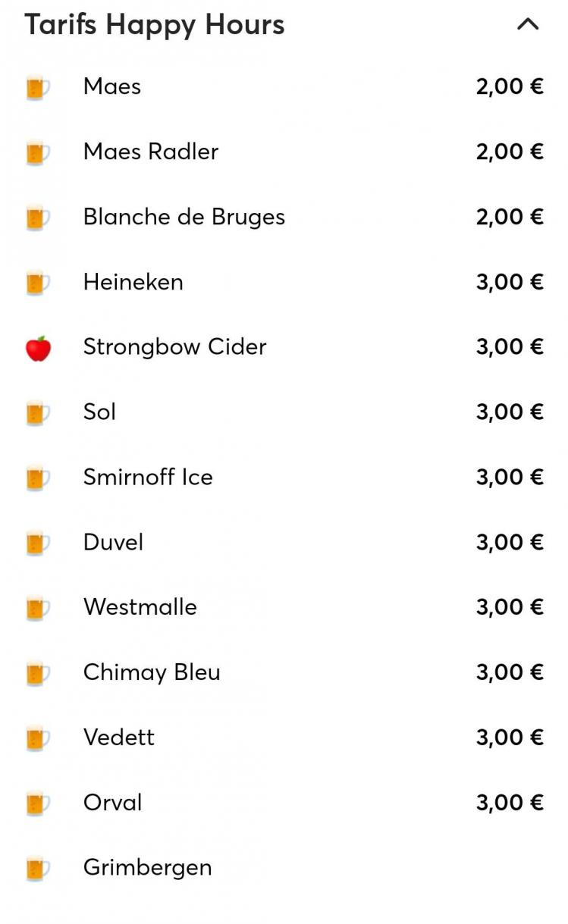The image size is (568, 924).
Task: Select the Strongbow Cider label
Action: coord(174,347)
